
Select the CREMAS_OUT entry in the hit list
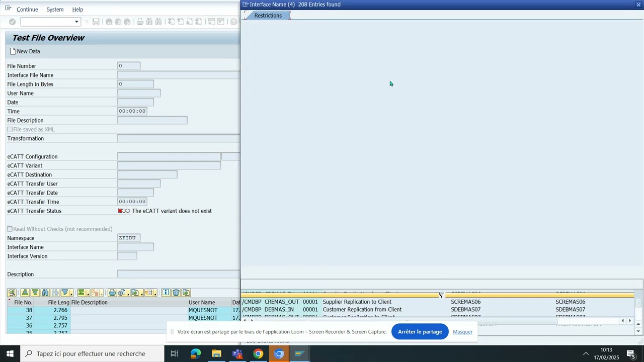tap(282, 302)
